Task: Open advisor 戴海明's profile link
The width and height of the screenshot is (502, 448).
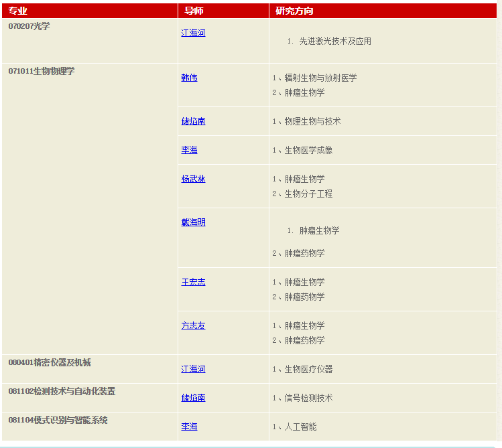Action: click(193, 222)
